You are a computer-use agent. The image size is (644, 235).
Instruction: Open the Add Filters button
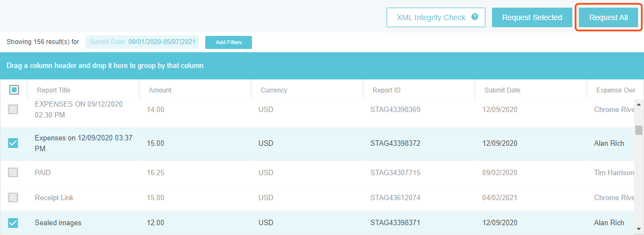[x=228, y=42]
